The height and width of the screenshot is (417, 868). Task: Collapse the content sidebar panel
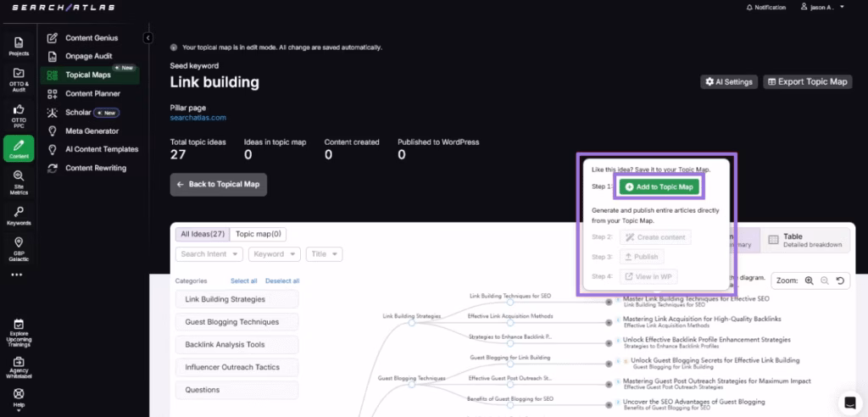click(147, 38)
